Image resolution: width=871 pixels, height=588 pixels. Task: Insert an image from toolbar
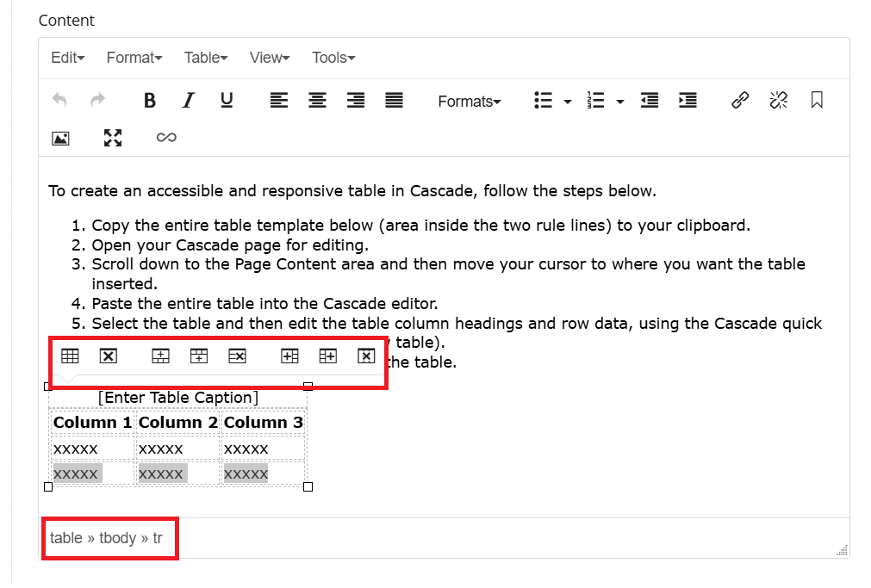point(60,138)
